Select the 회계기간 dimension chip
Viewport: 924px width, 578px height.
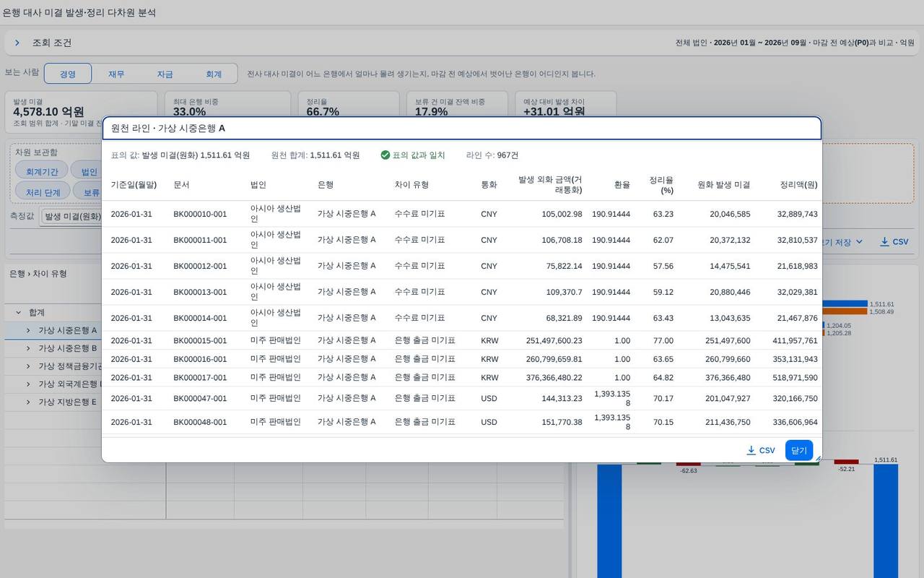click(42, 172)
